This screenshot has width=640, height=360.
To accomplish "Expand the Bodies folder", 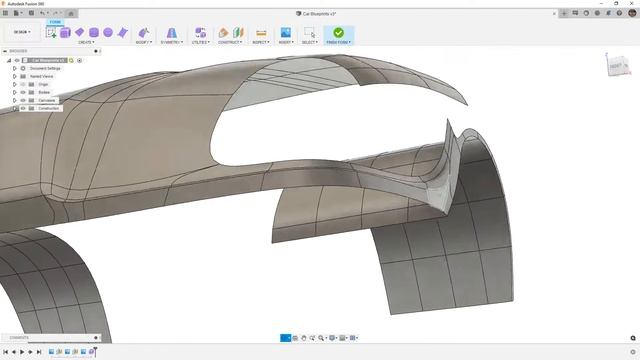I will coord(15,92).
